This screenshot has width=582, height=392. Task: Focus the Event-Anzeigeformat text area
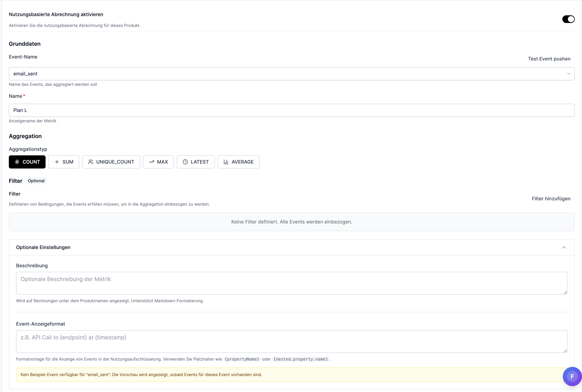coord(291,341)
